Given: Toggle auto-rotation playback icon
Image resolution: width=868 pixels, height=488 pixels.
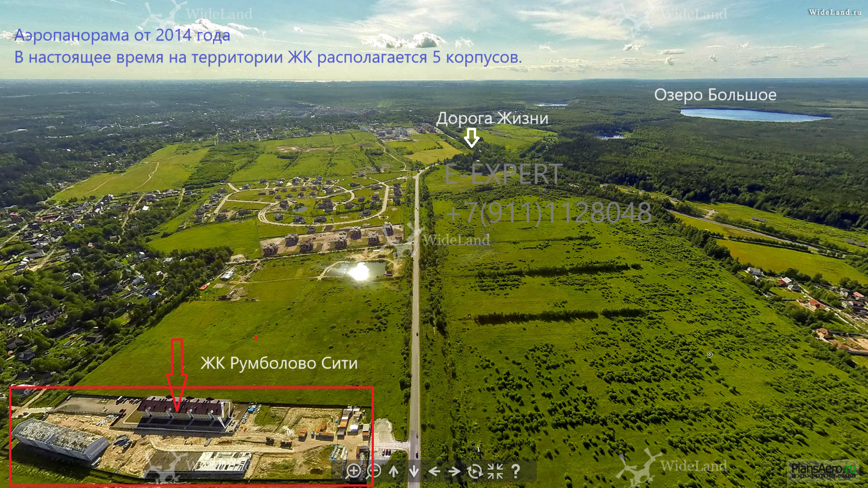Looking at the screenshot, I should point(474,471).
